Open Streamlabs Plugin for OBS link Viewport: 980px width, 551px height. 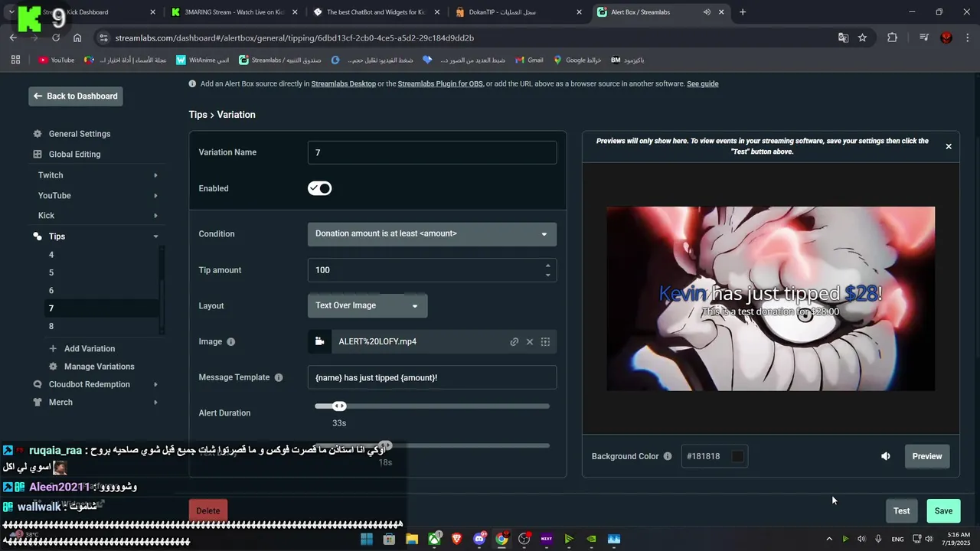click(x=440, y=84)
